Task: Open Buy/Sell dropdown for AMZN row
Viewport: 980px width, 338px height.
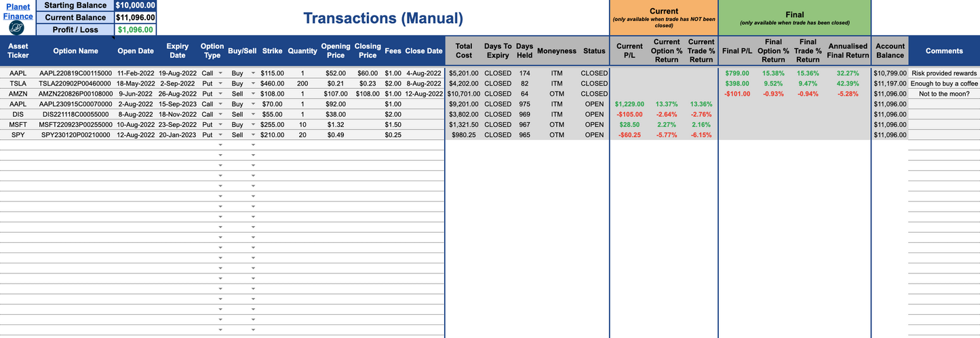Action: coord(254,94)
